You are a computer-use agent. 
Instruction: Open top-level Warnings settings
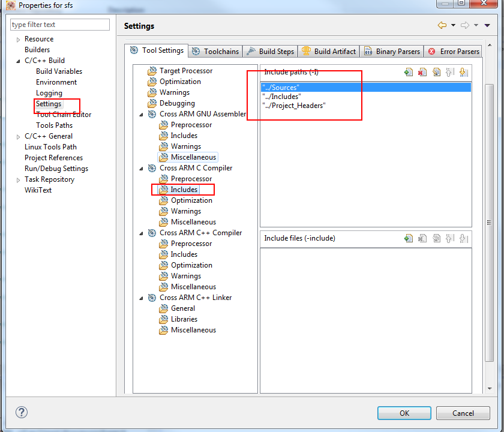click(175, 92)
